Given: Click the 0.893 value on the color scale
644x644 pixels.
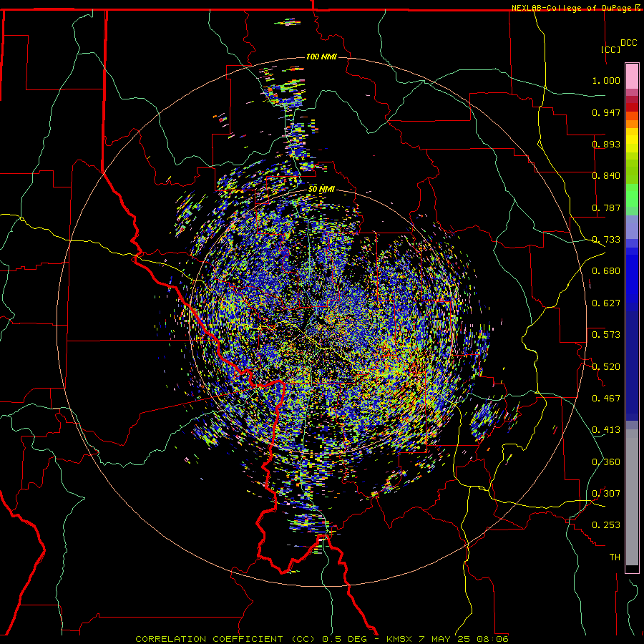Looking at the screenshot, I should (x=606, y=144).
